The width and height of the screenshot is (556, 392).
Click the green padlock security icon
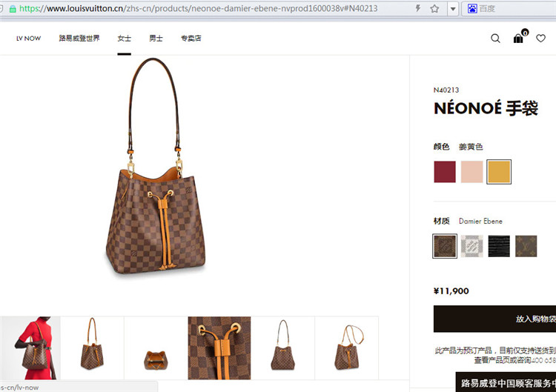pos(13,9)
